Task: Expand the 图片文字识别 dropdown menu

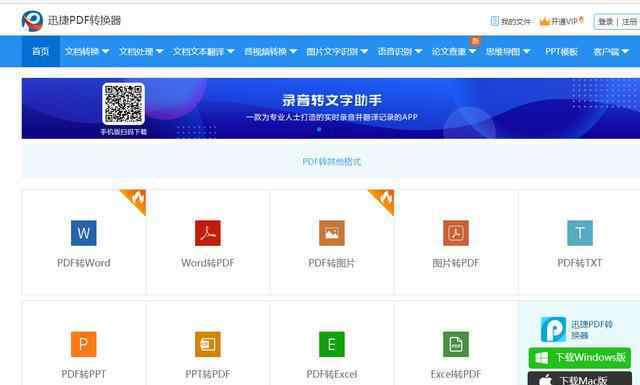Action: (337, 51)
